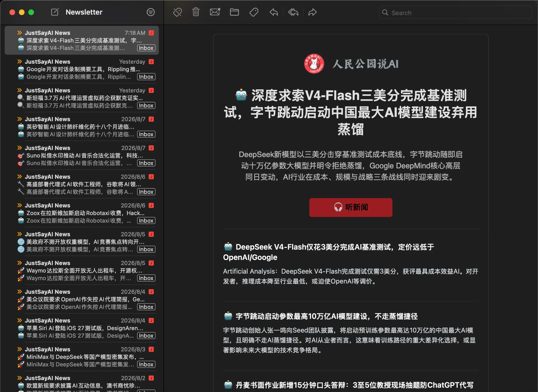
Task: Open 苹果Siri AI登陆iOS 27 email
Action: (x=82, y=328)
